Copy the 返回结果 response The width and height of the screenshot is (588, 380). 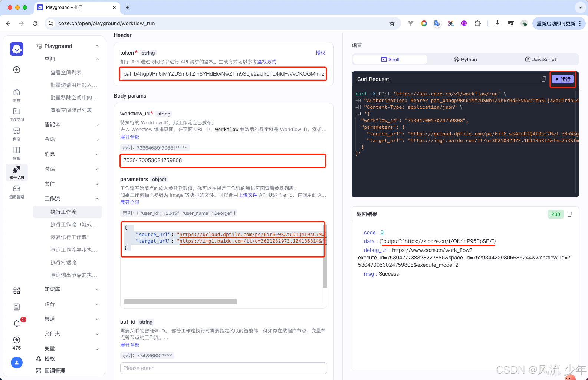[x=570, y=214]
